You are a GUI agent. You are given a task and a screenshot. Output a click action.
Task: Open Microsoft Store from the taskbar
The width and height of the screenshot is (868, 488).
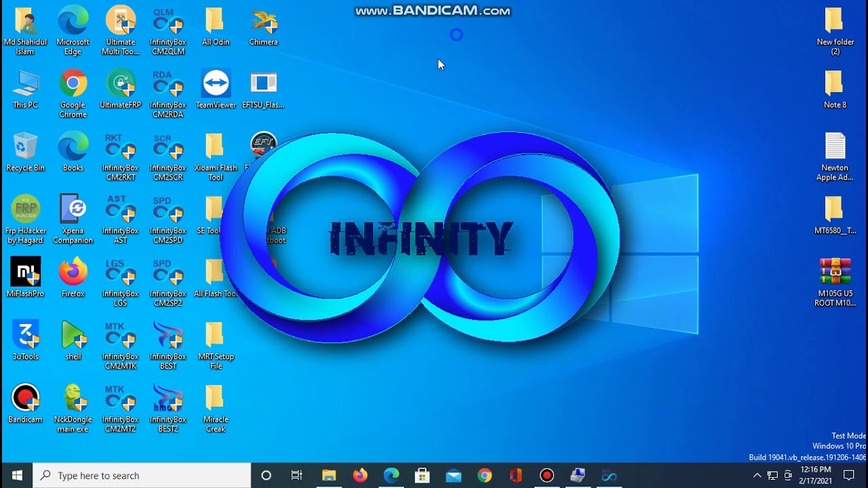(x=422, y=476)
